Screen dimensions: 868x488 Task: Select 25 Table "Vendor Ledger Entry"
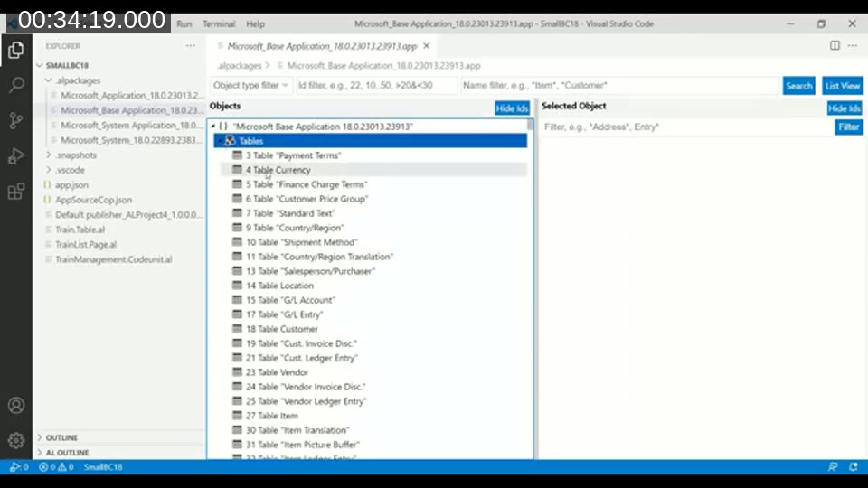click(373, 401)
